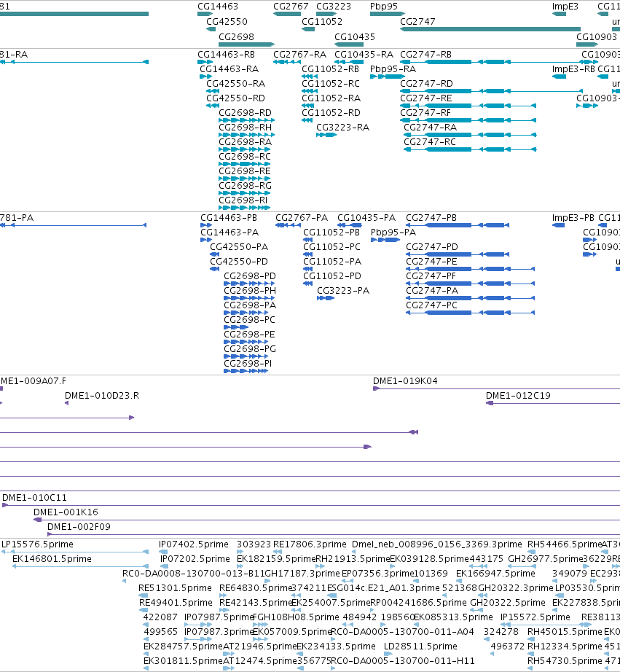Select clone end DME1-010D23.R
Viewport: 620px width, 672px height.
click(x=102, y=396)
